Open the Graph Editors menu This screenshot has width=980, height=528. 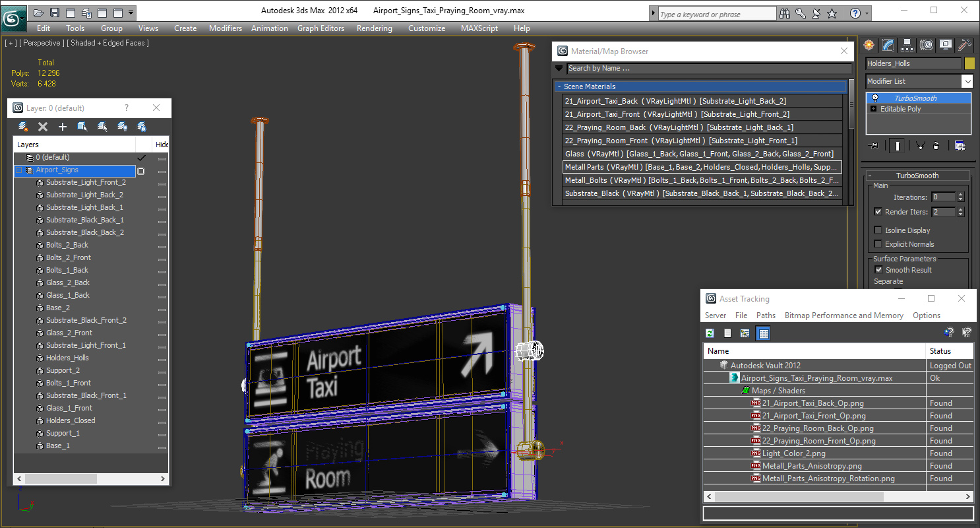click(321, 28)
